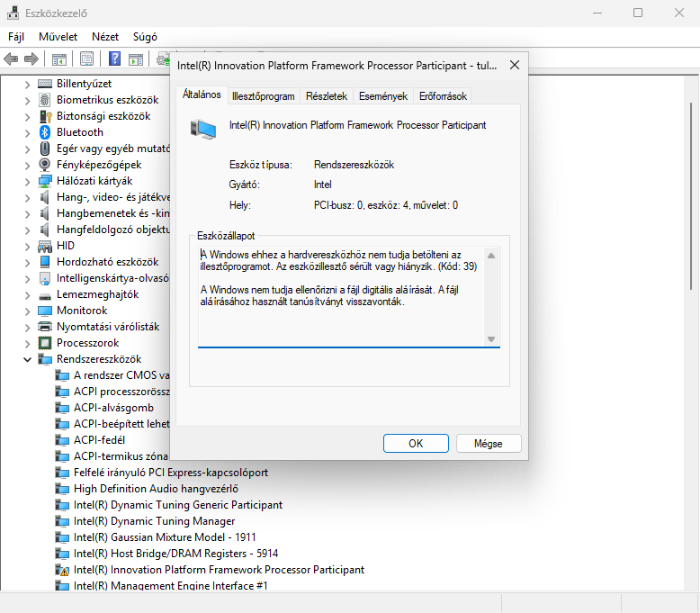Click the Biztonsági eszközök key icon
Image resolution: width=700 pixels, height=613 pixels.
pos(46,116)
